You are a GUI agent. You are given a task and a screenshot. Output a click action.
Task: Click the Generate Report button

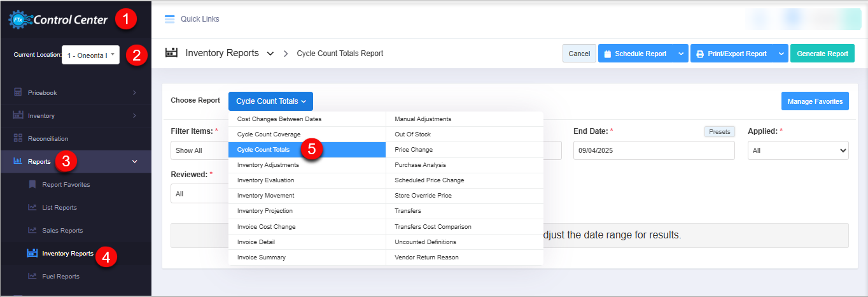822,54
